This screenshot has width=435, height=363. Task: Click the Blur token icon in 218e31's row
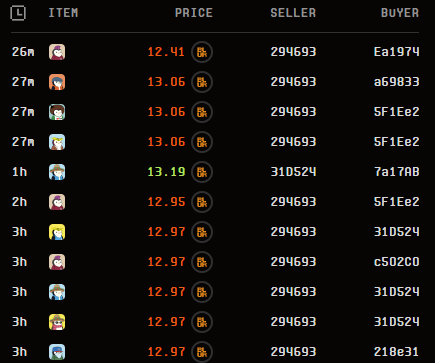pos(202,352)
